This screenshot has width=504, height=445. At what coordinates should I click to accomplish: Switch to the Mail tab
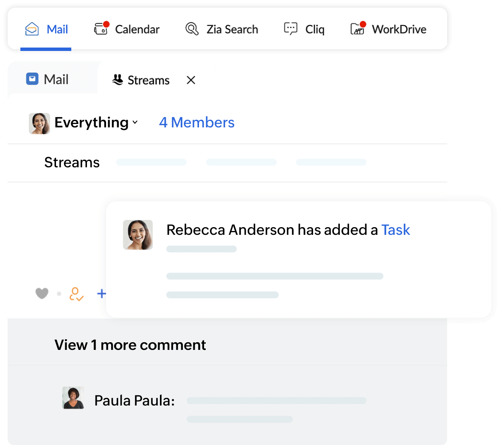click(x=56, y=79)
